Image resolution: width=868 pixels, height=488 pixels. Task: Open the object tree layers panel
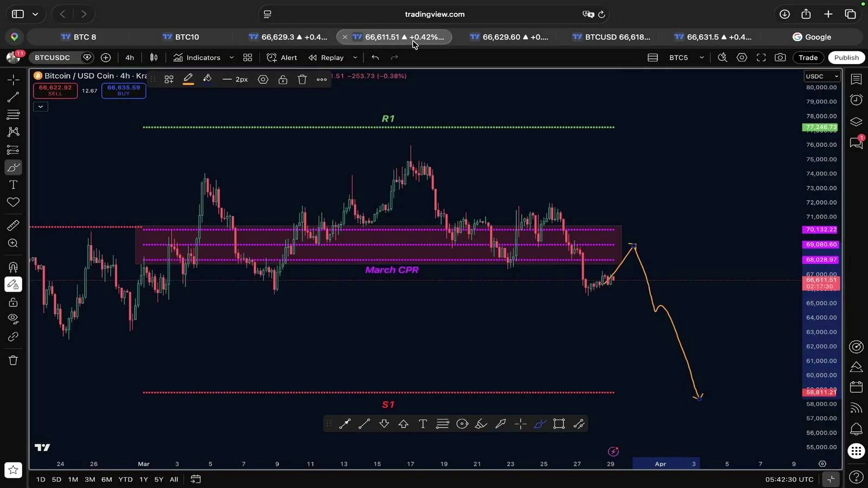pos(856,122)
